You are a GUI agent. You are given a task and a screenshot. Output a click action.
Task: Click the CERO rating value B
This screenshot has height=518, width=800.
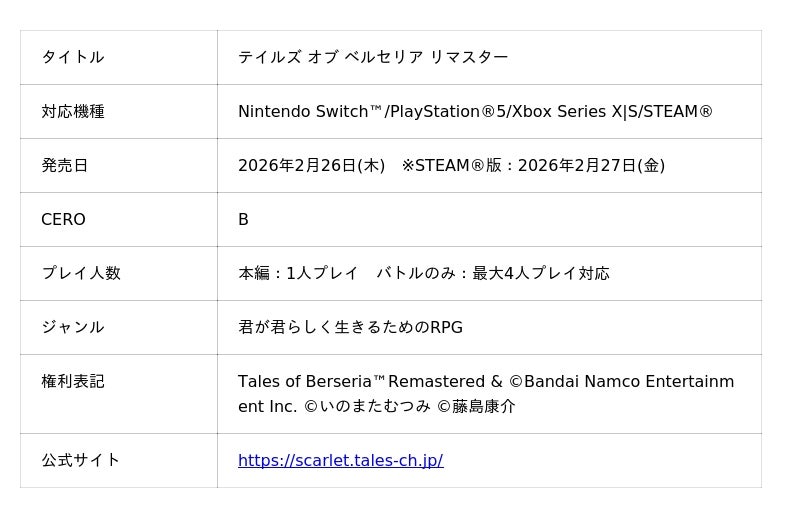243,220
